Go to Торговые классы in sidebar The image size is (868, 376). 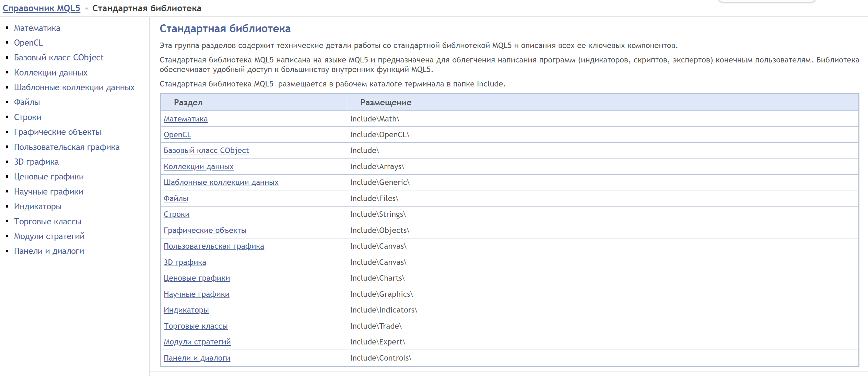(x=48, y=222)
